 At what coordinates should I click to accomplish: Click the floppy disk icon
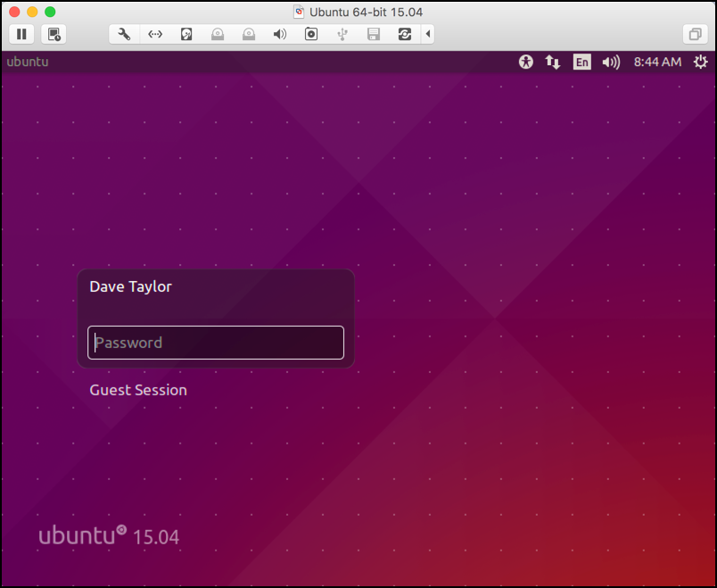pyautogui.click(x=374, y=34)
